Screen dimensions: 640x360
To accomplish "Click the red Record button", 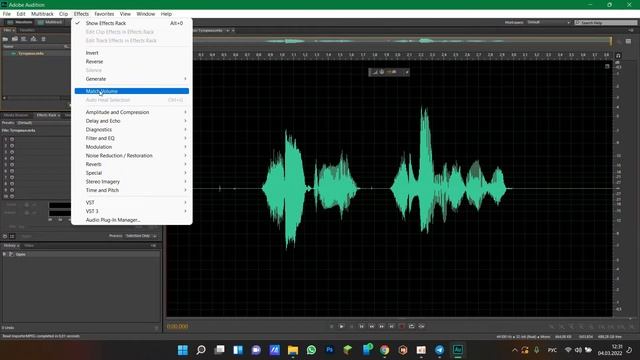I will click(402, 326).
